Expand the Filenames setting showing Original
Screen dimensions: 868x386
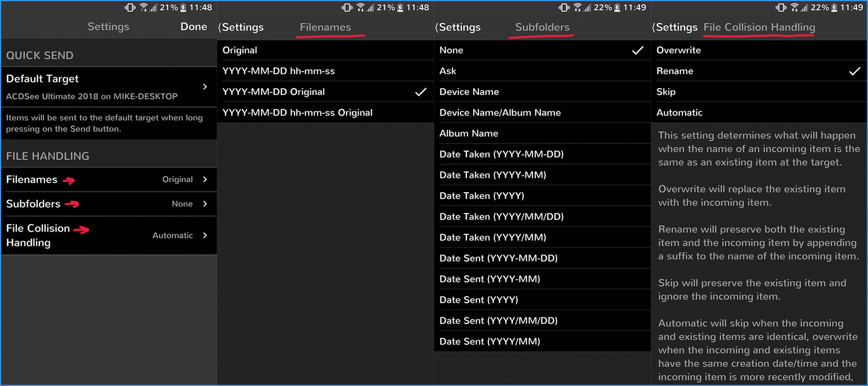[x=109, y=180]
